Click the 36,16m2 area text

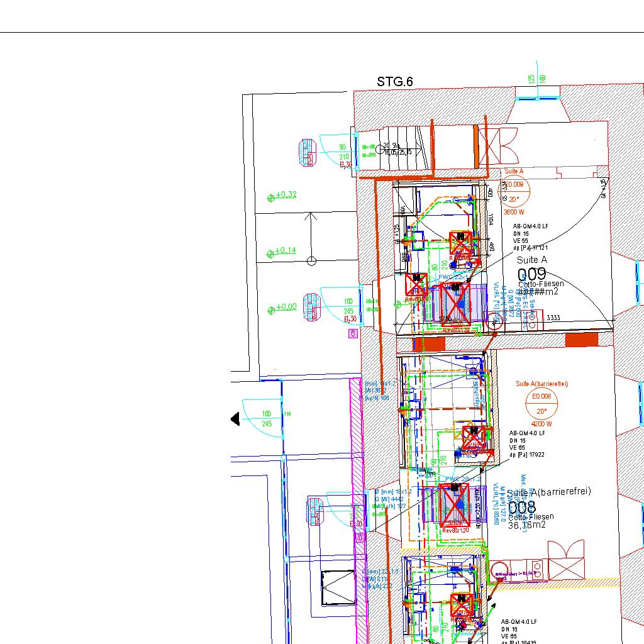coord(527,525)
